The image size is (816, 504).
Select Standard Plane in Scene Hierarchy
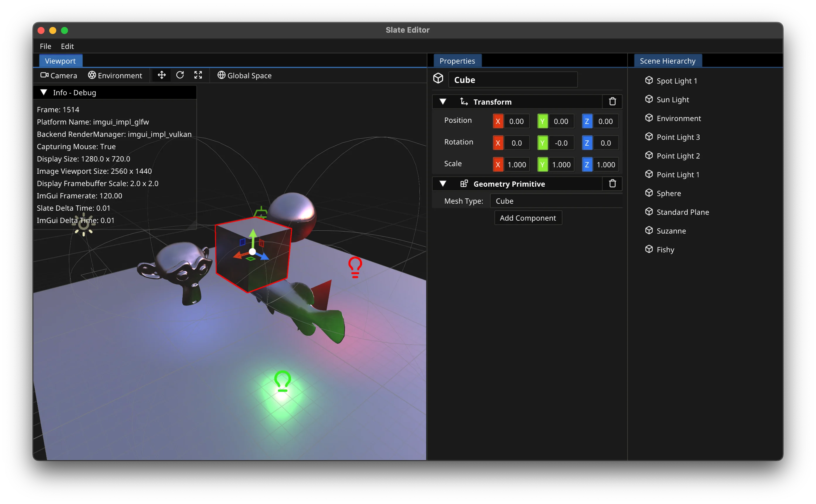click(x=683, y=212)
